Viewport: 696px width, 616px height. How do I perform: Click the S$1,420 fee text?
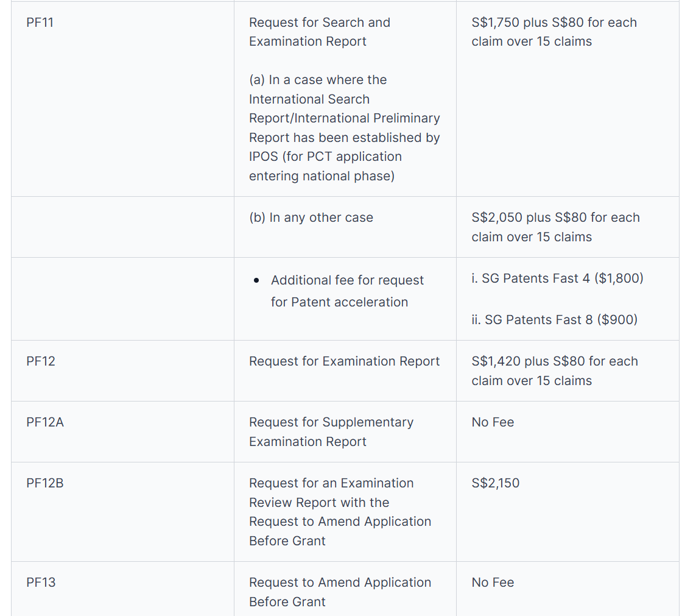pyautogui.click(x=554, y=370)
